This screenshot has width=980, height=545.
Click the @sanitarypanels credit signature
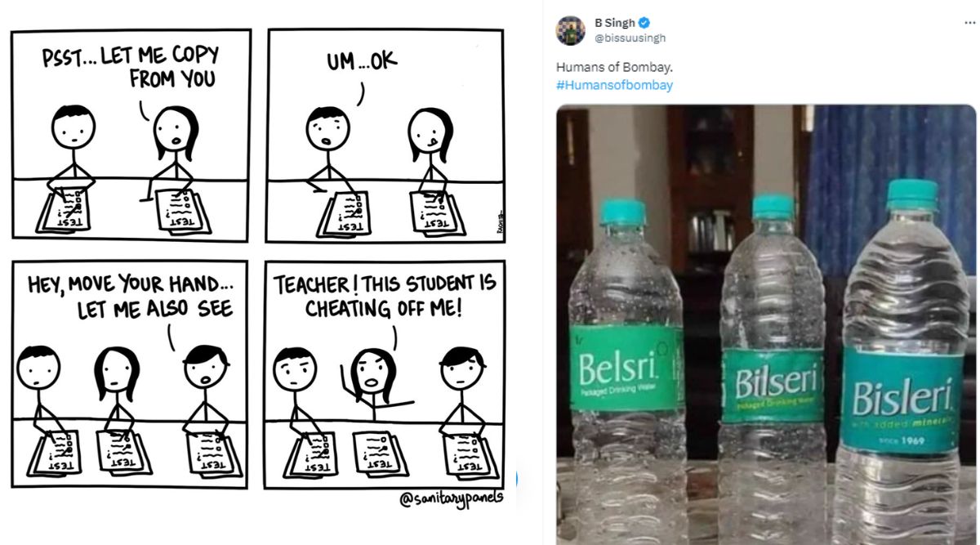pyautogui.click(x=451, y=499)
